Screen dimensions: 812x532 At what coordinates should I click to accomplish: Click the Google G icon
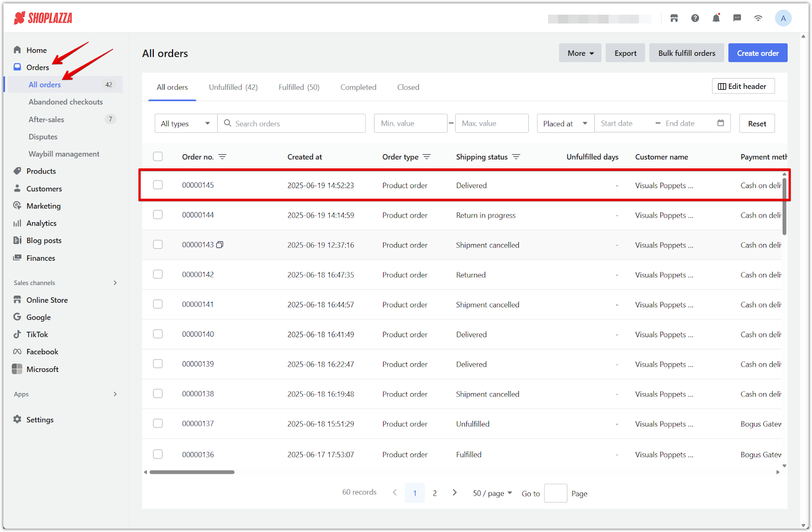pos(17,317)
